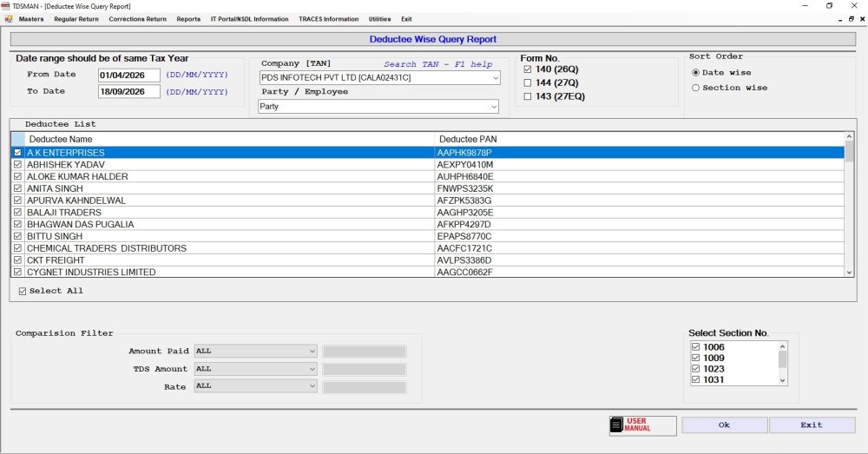Open the Masters menu
The height and width of the screenshot is (454, 868).
click(31, 19)
